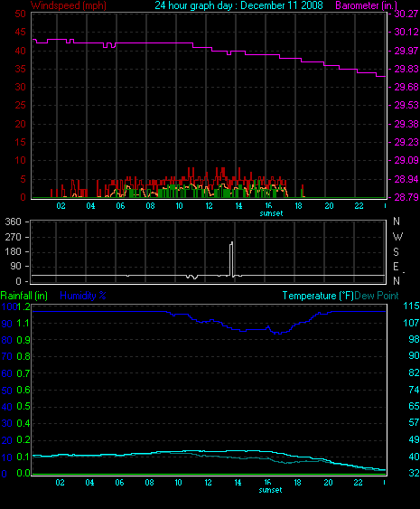
Task: Click the compass label S on the direction chart
Action: [x=396, y=252]
